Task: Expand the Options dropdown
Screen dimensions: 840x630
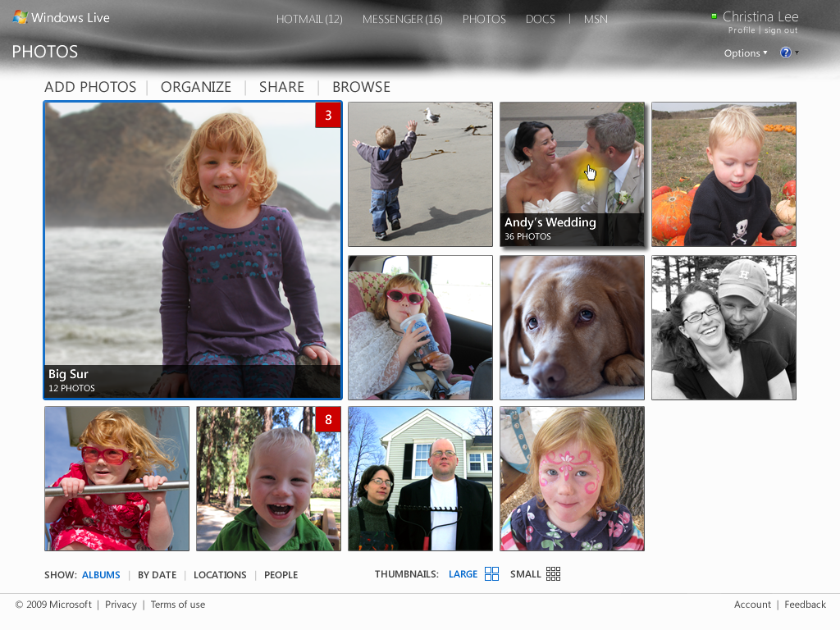Action: click(x=745, y=53)
